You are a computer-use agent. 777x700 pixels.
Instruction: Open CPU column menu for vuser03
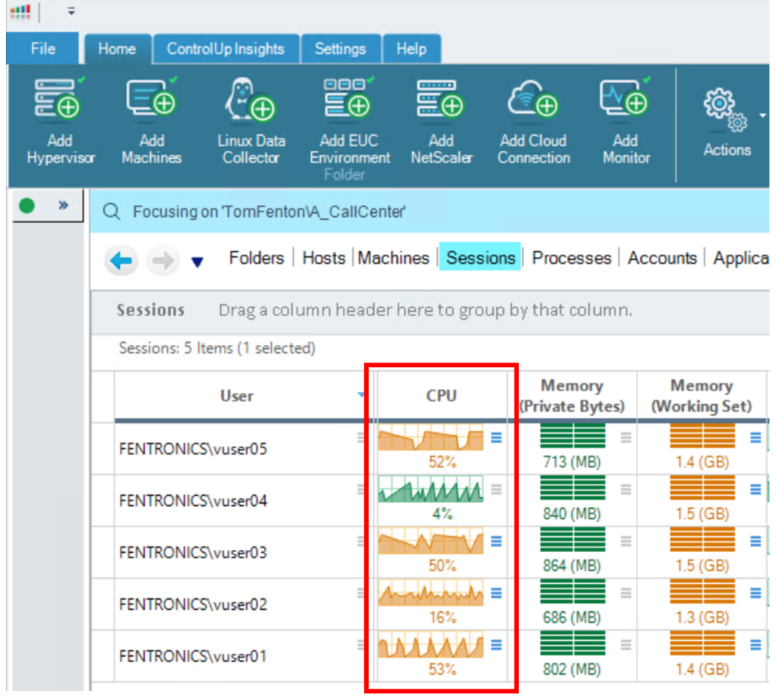[x=496, y=541]
